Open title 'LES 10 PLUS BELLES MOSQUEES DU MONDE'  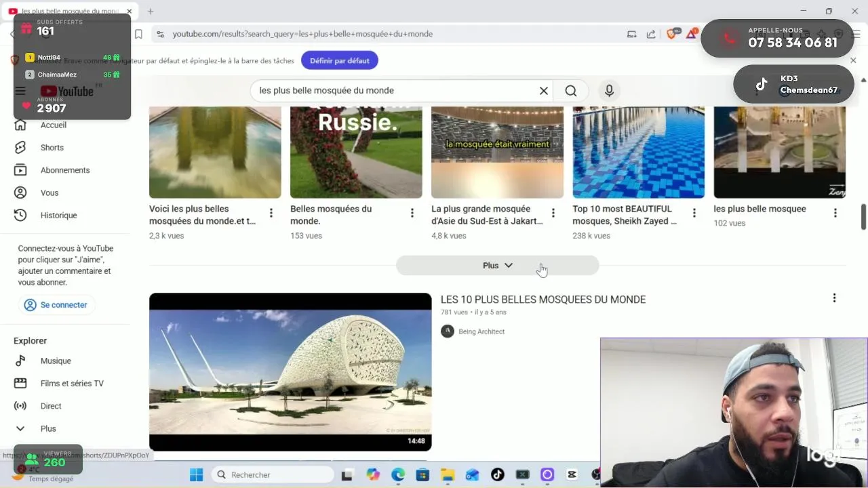coord(543,300)
